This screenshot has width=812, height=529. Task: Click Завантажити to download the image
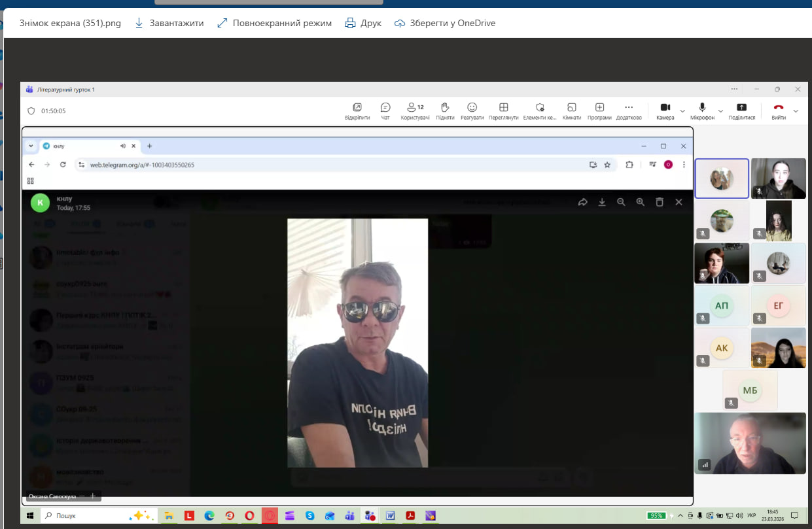169,23
